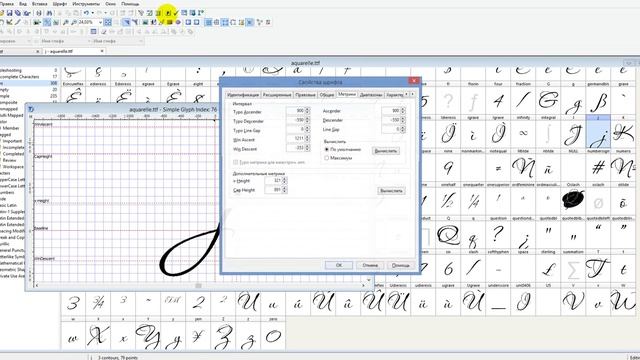Open the Undo history dropdown arrow
This screenshot has height=360, width=640.
tap(93, 13)
